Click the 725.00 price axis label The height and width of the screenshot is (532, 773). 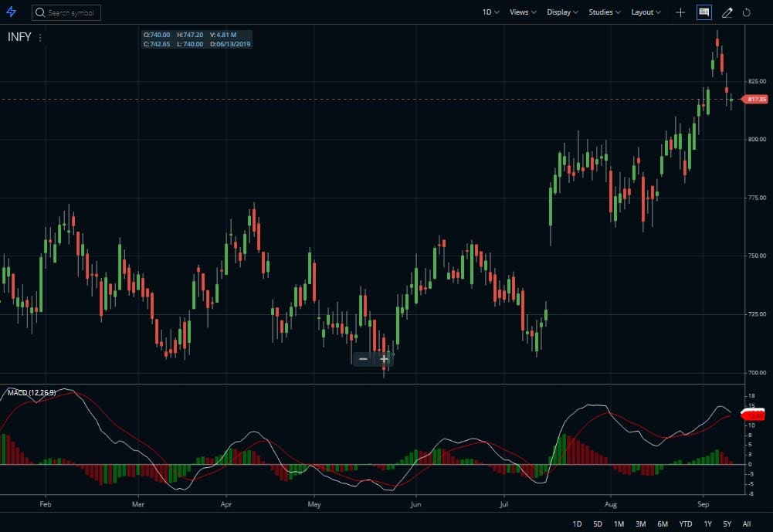pos(757,314)
